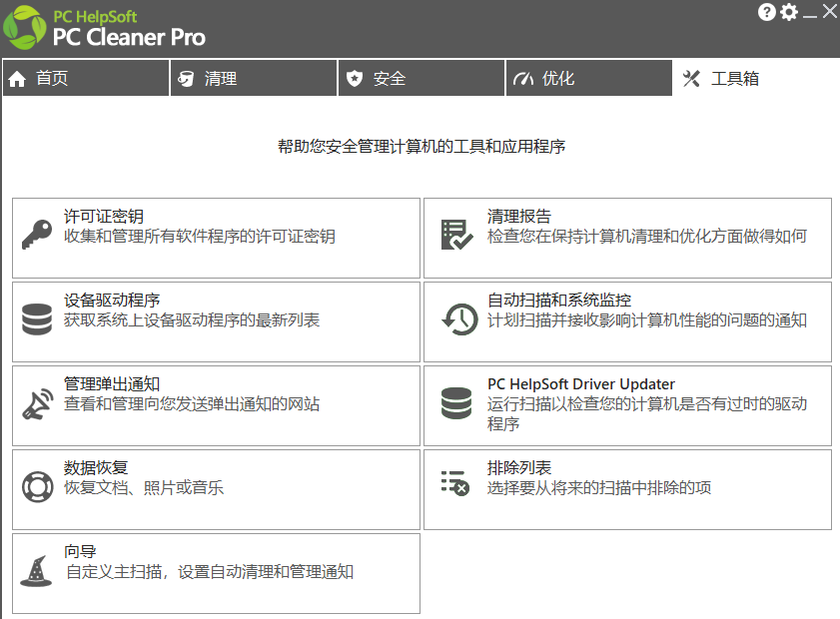Open the 管理弹出通知 tool
The image size is (840, 619).
pyautogui.click(x=216, y=406)
